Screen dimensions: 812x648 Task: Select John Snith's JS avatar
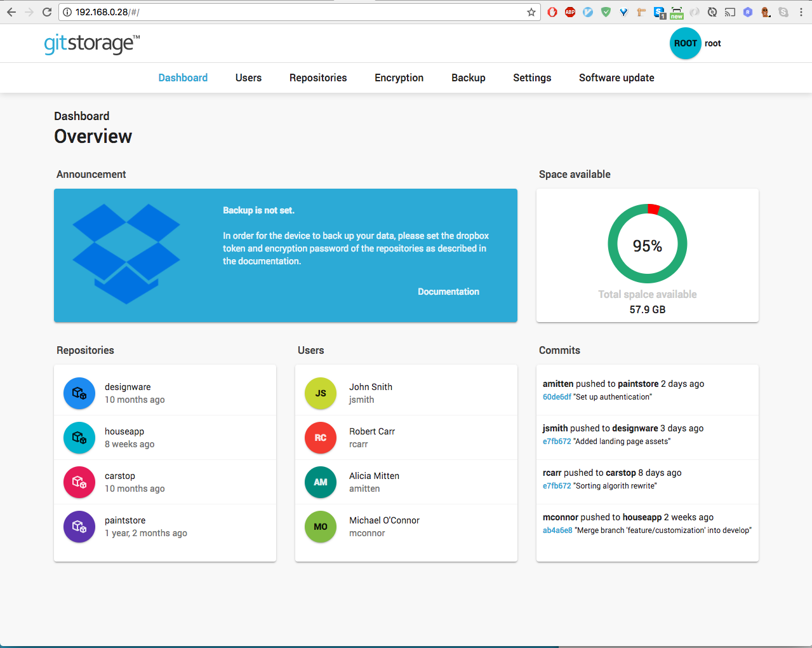320,393
